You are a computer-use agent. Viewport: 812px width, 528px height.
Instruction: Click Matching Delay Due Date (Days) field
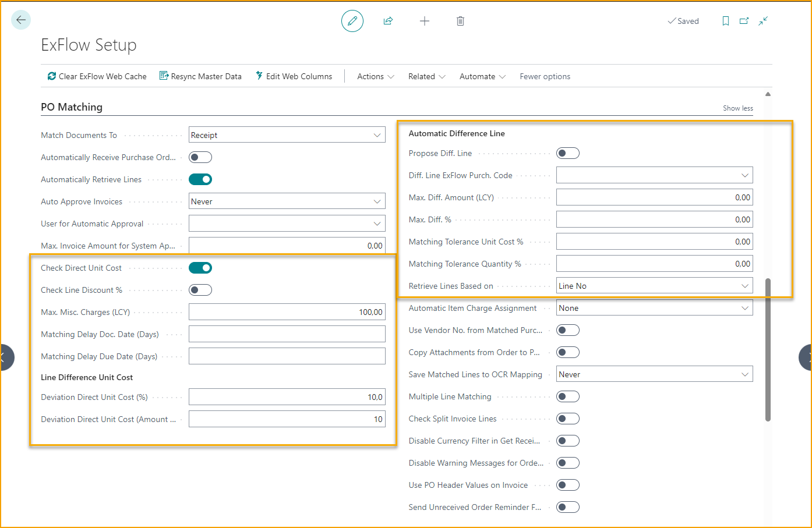click(x=287, y=356)
